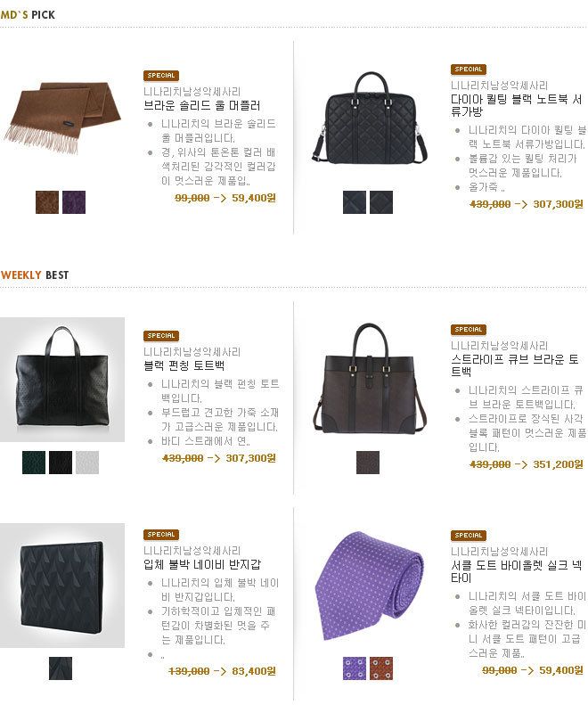The width and height of the screenshot is (588, 705).
Task: Click the SPECIAL badge above the necktie
Action: pos(469,535)
